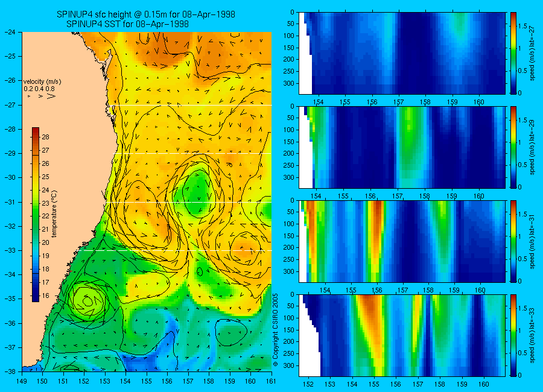Click the speed color bar beside lat=-27 panel
543x392 pixels.
pyautogui.click(x=513, y=53)
